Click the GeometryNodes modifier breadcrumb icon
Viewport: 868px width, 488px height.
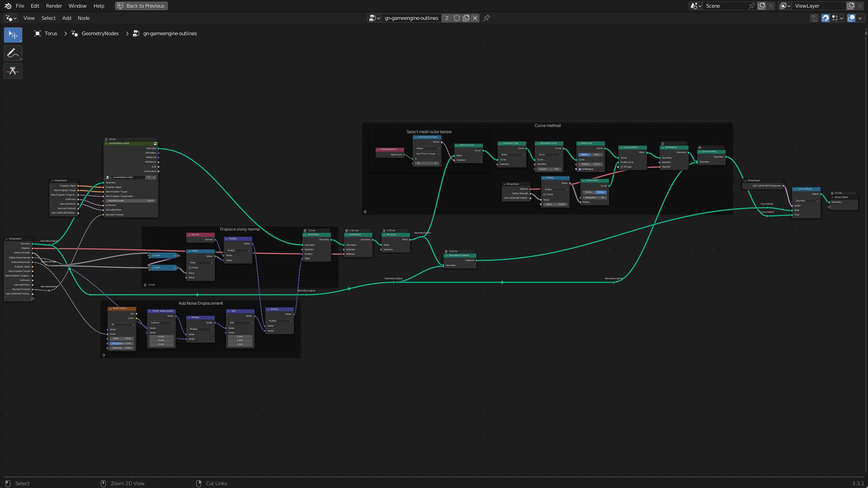click(75, 33)
